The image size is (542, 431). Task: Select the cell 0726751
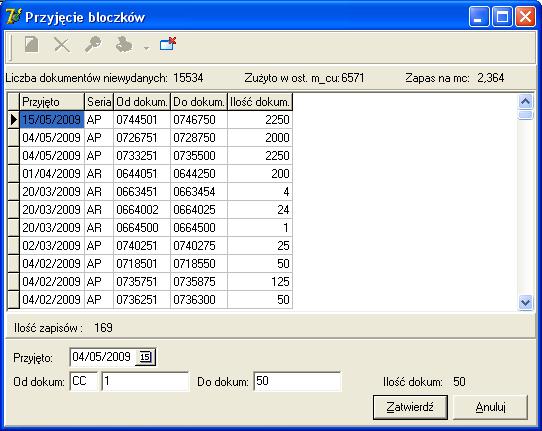(x=142, y=138)
